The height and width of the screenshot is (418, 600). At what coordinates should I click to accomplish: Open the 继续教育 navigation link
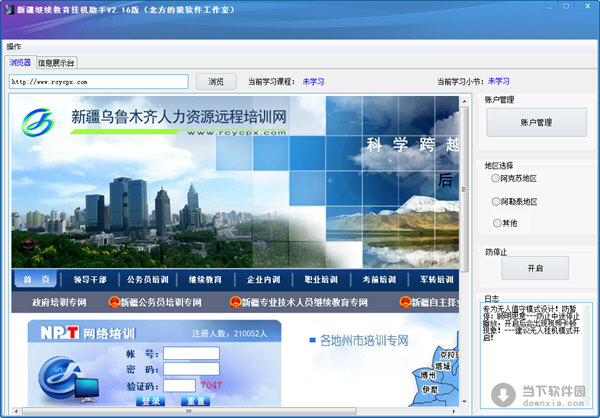pos(205,280)
